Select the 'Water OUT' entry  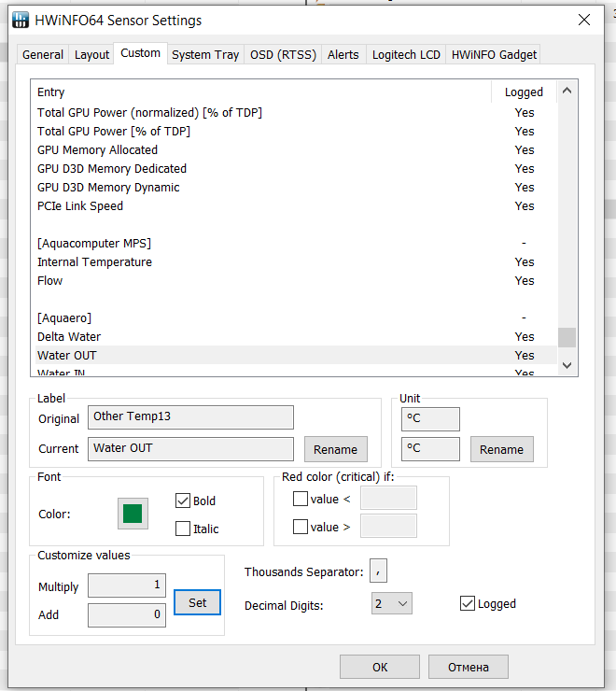click(x=296, y=355)
